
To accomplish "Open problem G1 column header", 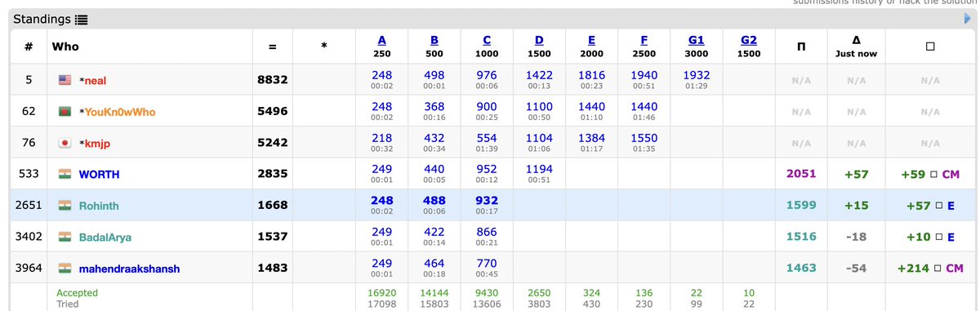I will (696, 40).
